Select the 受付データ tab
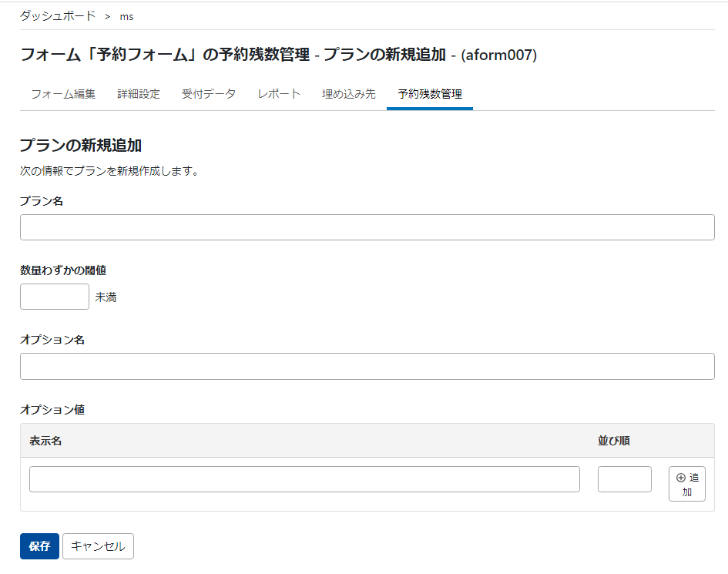Viewport: 728px width, 574px height. pyautogui.click(x=209, y=94)
